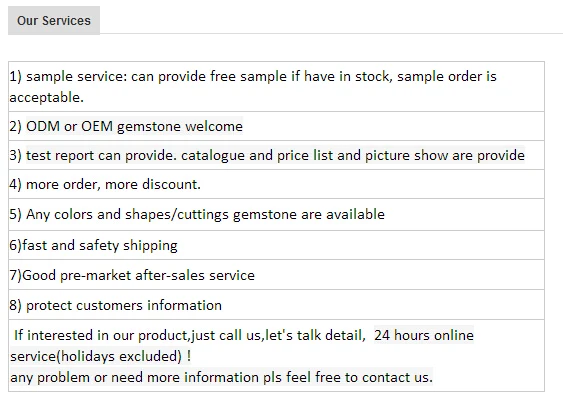Click the word acceptable in row one
The height and width of the screenshot is (409, 563).
pyautogui.click(x=46, y=97)
